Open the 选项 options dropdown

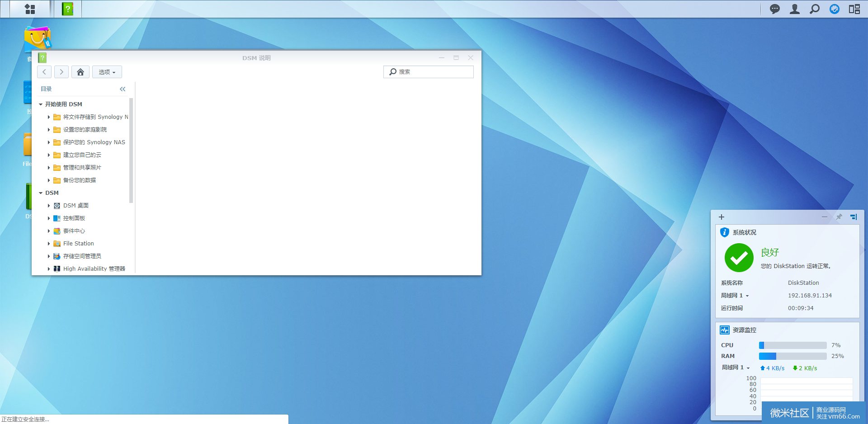[x=107, y=72]
